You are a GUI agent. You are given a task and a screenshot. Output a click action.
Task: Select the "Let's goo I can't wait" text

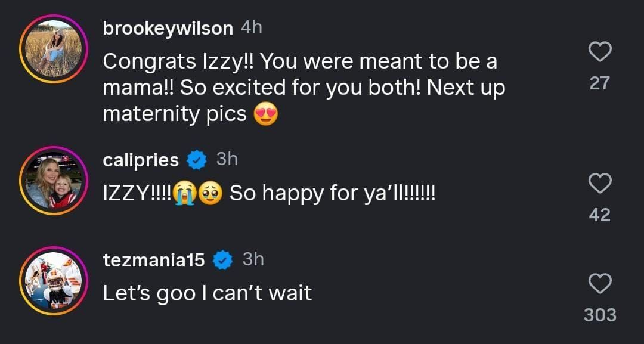pos(208,293)
